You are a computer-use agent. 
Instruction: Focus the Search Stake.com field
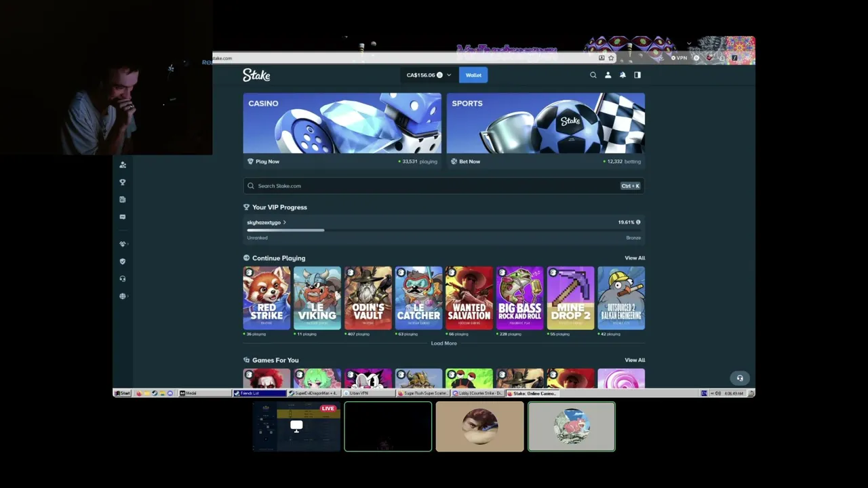443,186
